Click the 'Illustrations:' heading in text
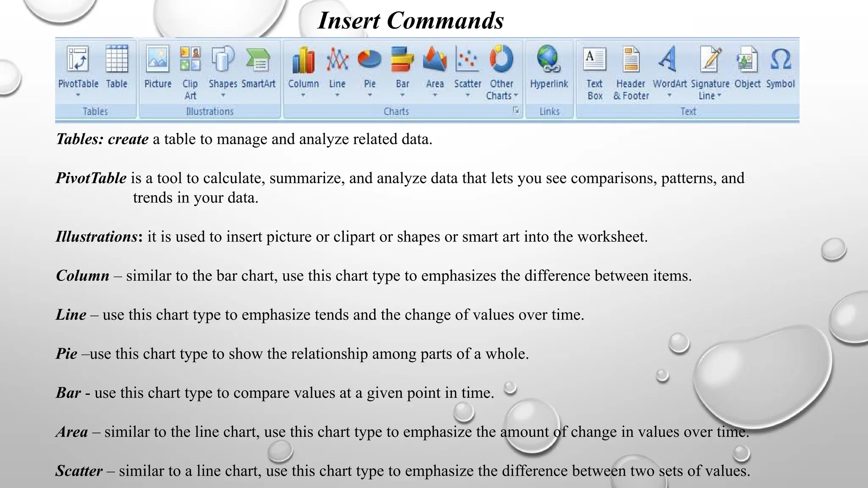This screenshot has width=868, height=488. point(99,236)
